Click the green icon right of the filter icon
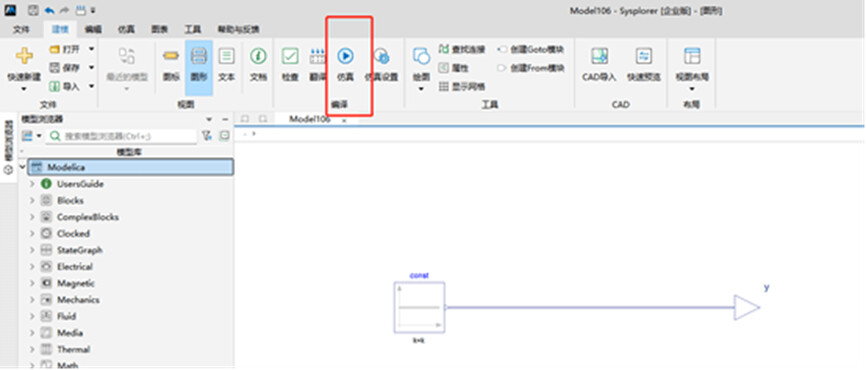866x370 pixels. click(224, 135)
